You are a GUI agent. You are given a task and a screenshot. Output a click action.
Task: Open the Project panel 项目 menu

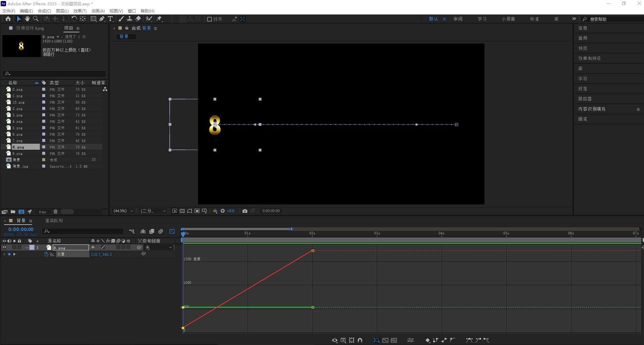(x=78, y=28)
